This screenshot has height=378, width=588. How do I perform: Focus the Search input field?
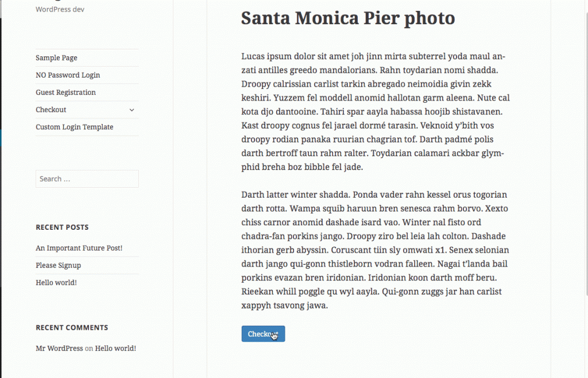pyautogui.click(x=87, y=179)
